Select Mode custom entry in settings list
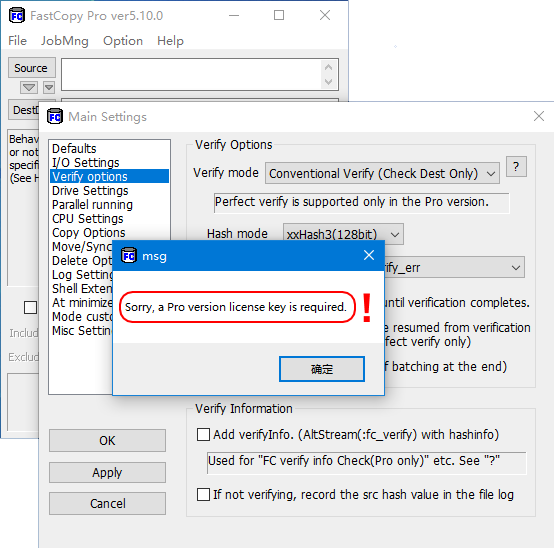554x548 pixels. [x=81, y=317]
